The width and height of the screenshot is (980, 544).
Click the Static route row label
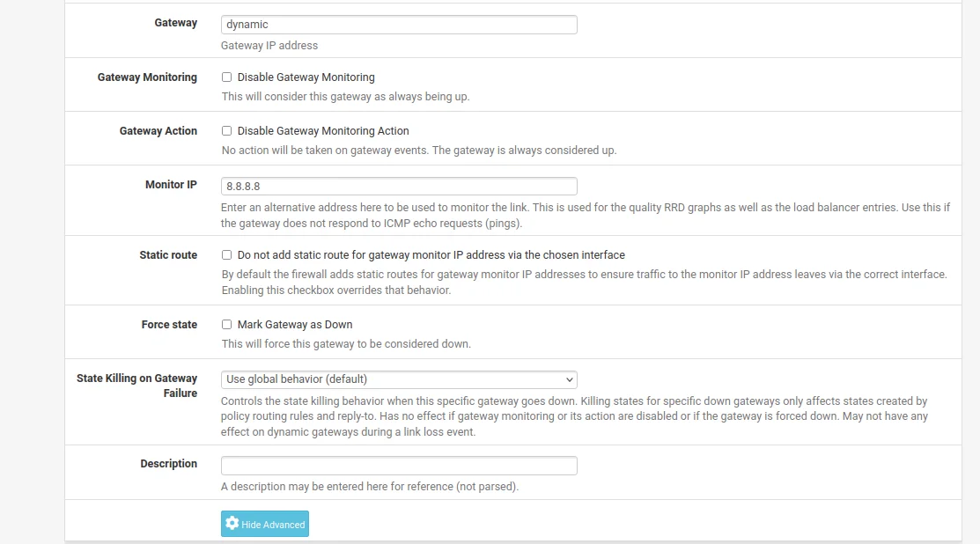(x=168, y=255)
